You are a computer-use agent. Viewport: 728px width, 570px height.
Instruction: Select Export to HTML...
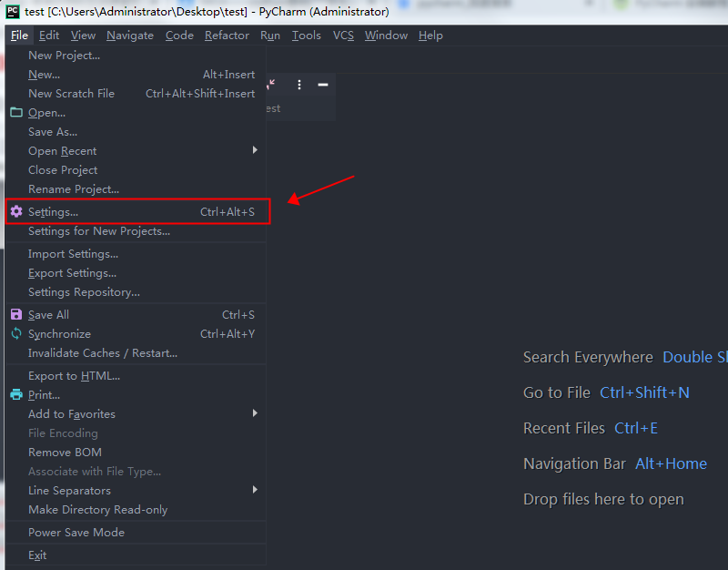(x=136, y=376)
